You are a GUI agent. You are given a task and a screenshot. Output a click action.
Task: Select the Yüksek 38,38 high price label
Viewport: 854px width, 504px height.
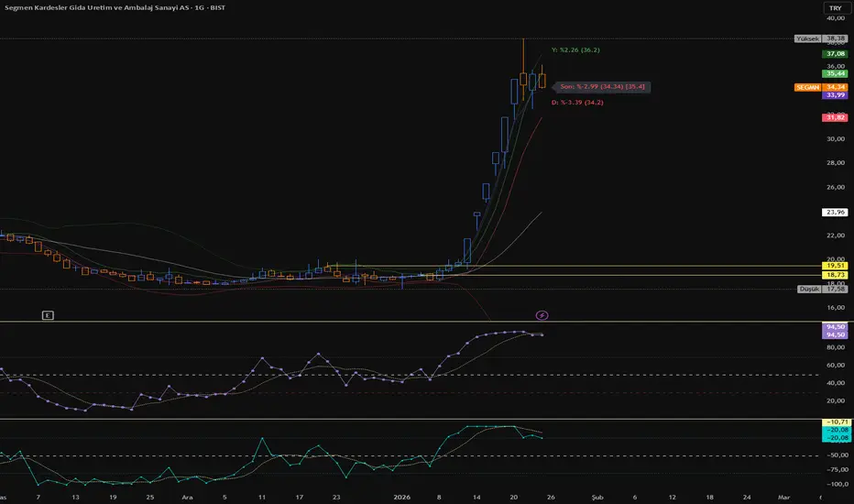point(821,38)
